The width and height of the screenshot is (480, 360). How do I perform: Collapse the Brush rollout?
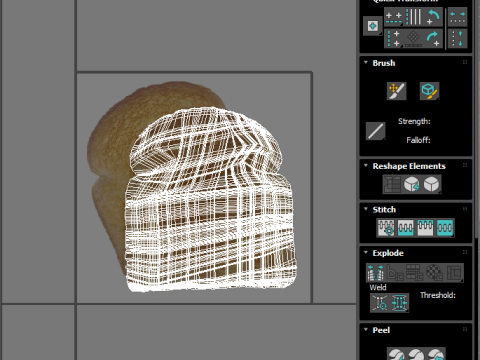coord(366,62)
